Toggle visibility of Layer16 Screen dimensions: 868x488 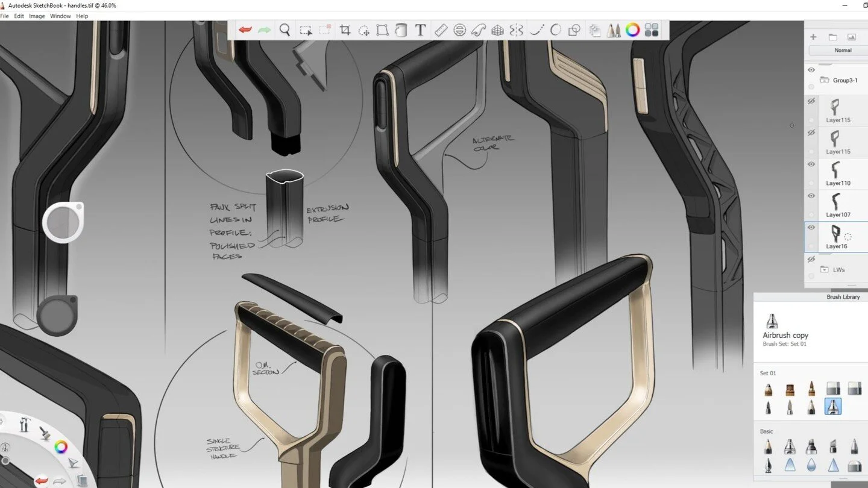click(x=811, y=227)
